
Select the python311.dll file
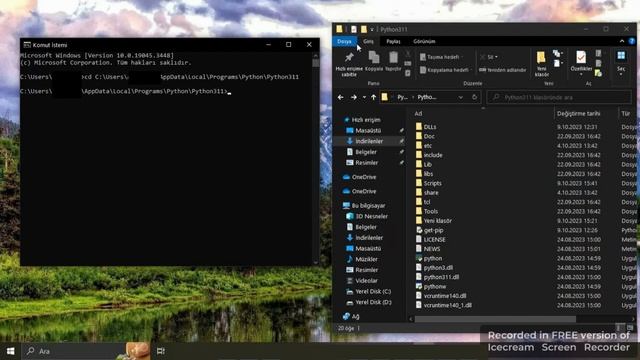tap(437, 277)
